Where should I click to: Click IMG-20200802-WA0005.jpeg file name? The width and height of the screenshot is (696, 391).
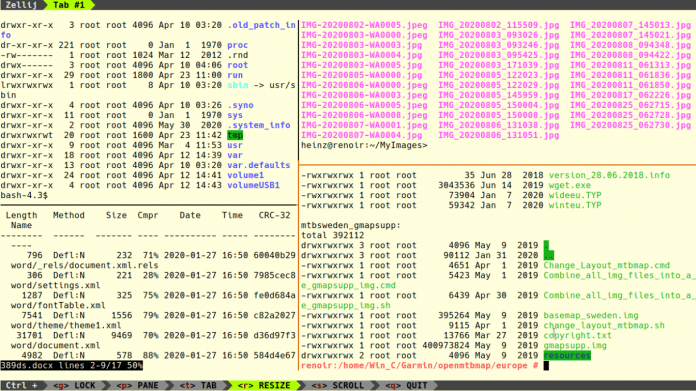coord(364,25)
